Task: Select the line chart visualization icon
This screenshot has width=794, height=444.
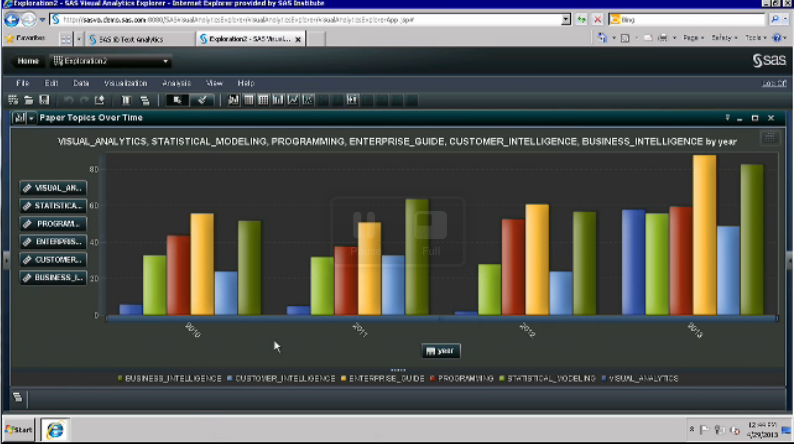Action: coord(293,100)
